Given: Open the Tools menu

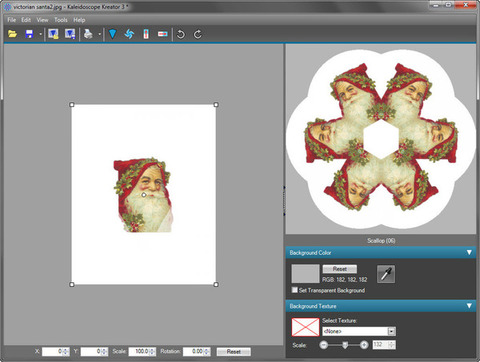Looking at the screenshot, I should (x=61, y=20).
